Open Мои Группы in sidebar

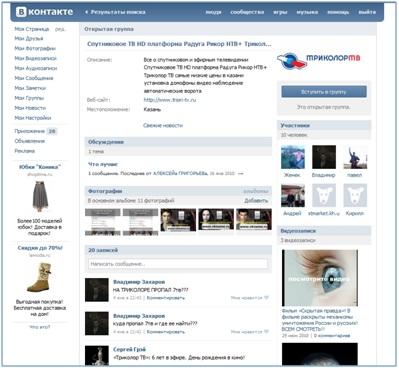coord(29,98)
